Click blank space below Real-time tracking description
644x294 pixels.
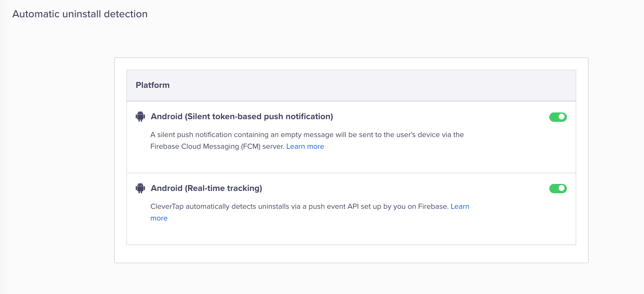323,233
